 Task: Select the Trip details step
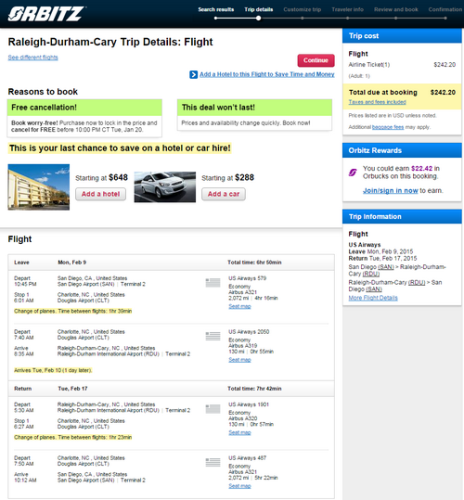[259, 9]
